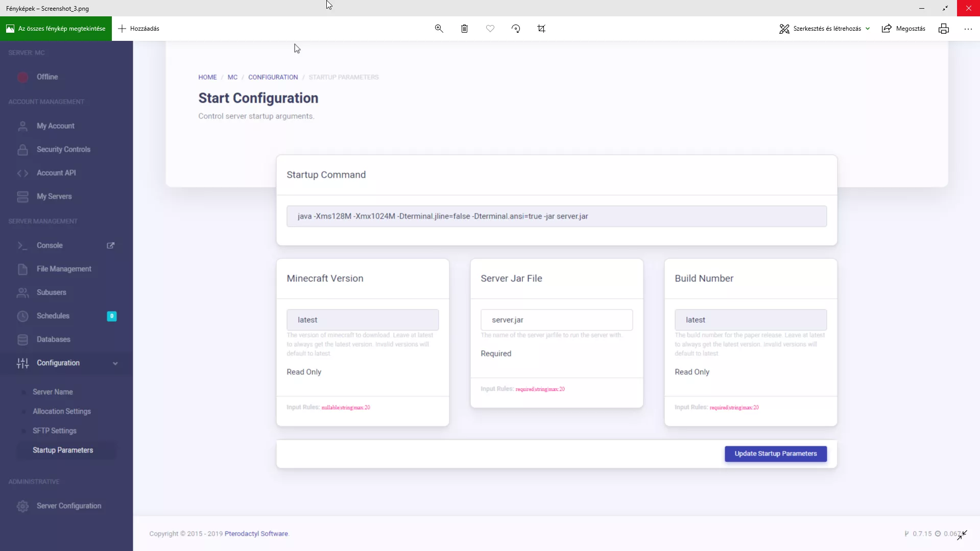Rotate the image using rotate icon
This screenshot has width=980, height=551.
coord(516,29)
